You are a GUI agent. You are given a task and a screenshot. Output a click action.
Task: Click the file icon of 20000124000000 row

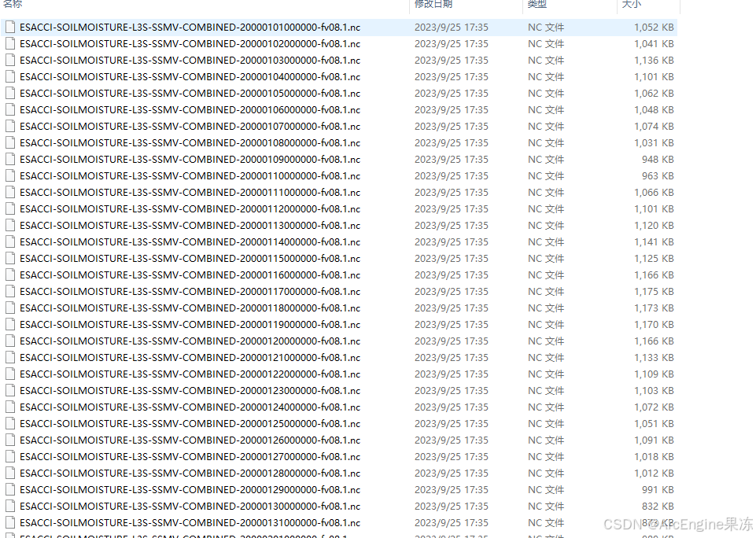click(10, 407)
